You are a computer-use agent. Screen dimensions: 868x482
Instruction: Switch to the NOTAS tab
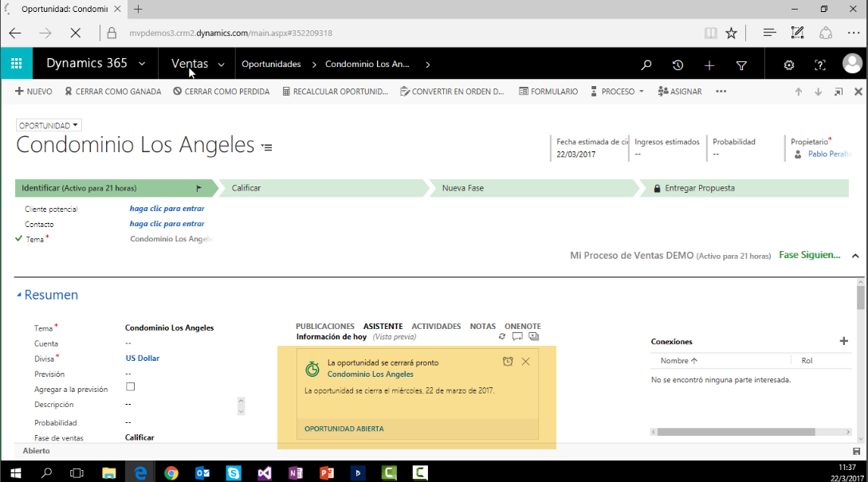[482, 326]
